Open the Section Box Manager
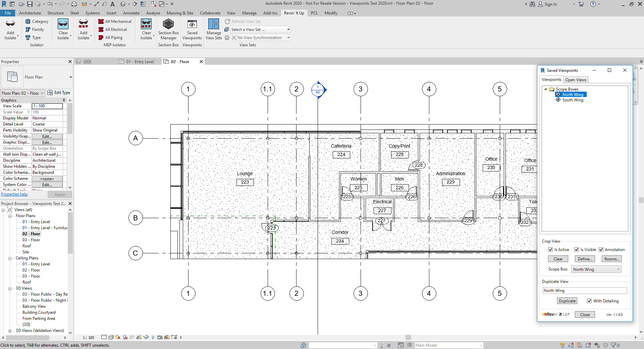Viewport: 644px width, 349px height. tap(168, 30)
